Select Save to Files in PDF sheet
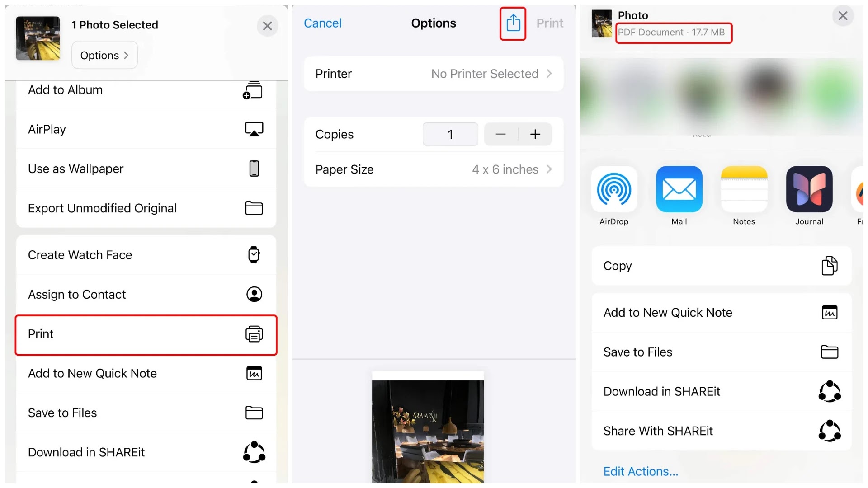This screenshot has height=488, width=868. click(722, 352)
